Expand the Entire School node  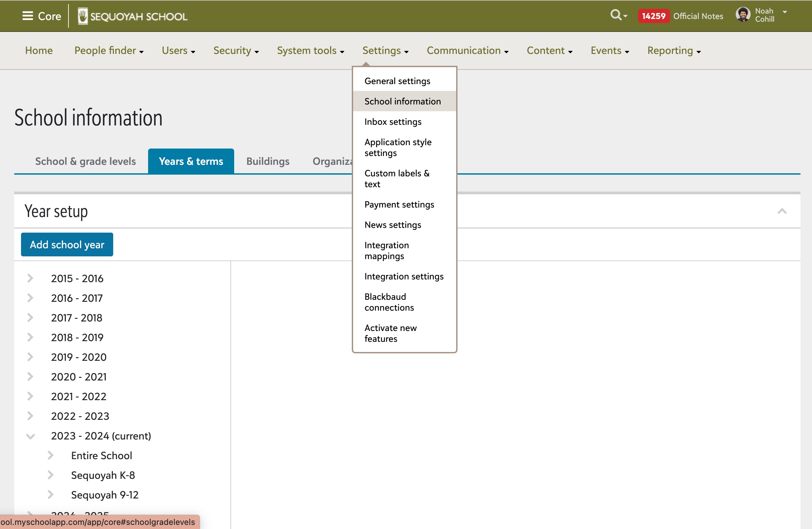(50, 455)
